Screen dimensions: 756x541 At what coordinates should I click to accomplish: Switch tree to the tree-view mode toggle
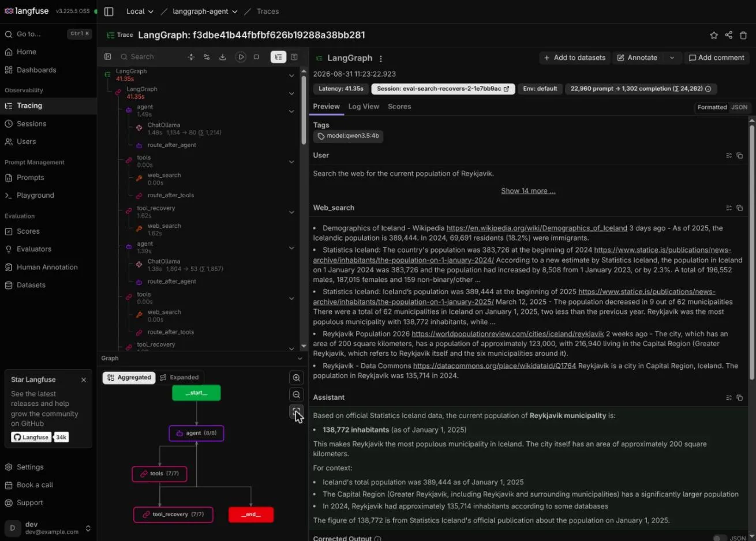(x=278, y=57)
